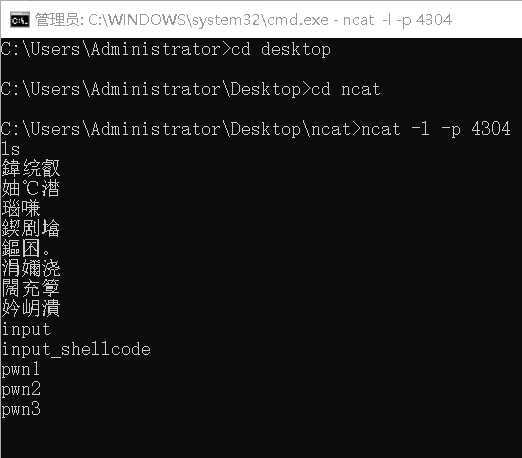Click the 'cd desktop' command line
Viewport: 522px width, 458px height.
[166, 50]
